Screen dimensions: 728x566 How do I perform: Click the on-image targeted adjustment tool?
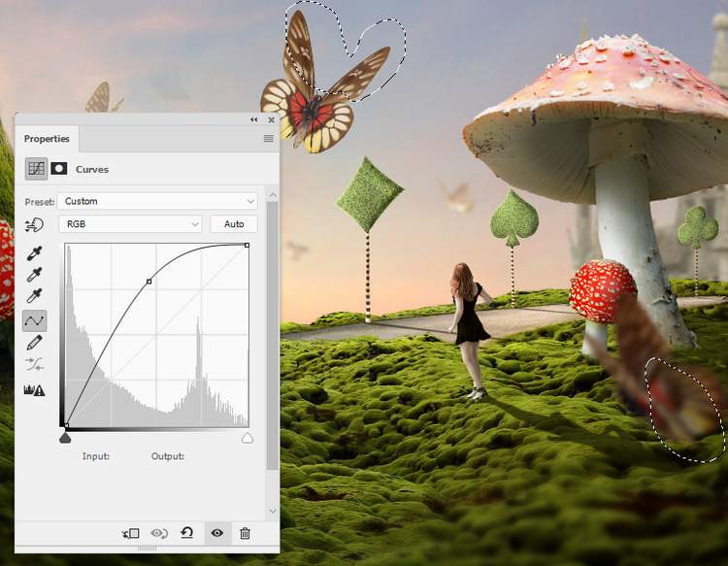point(35,224)
